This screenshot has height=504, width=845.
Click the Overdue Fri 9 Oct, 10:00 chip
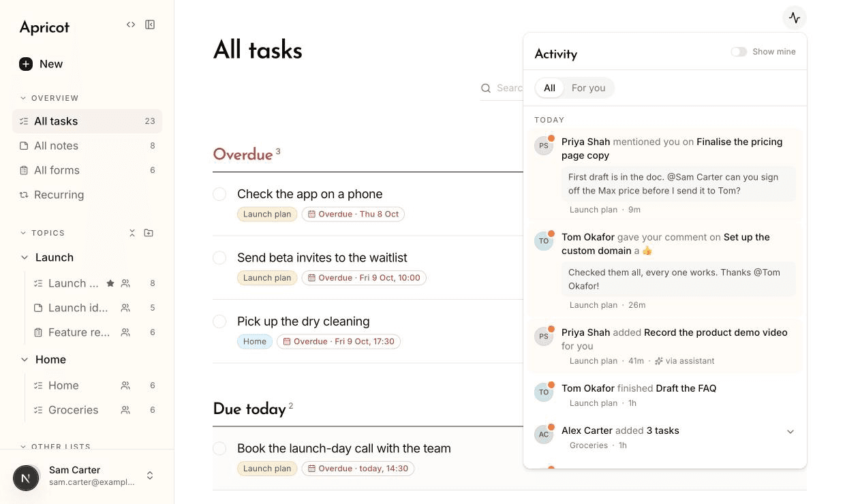point(364,278)
